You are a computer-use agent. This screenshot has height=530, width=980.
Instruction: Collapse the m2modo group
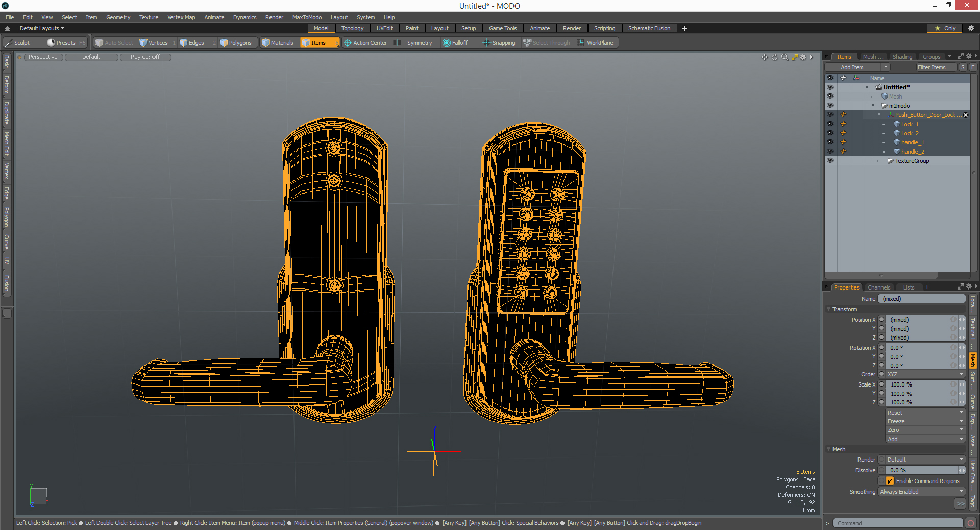(x=873, y=106)
